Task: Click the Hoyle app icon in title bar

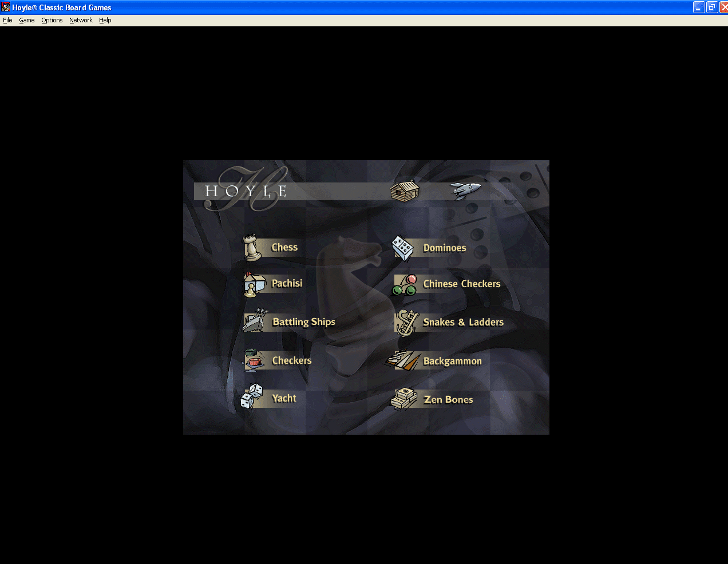Action: (x=6, y=7)
